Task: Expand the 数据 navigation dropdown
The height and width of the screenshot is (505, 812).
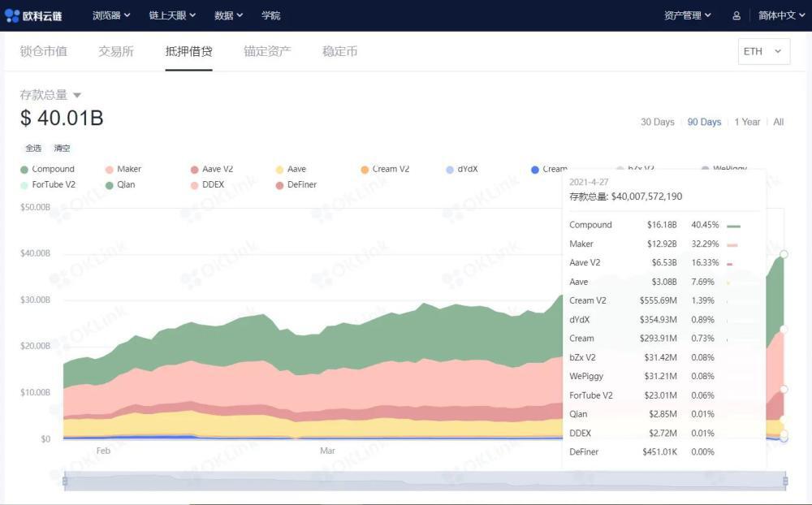Action: point(227,15)
